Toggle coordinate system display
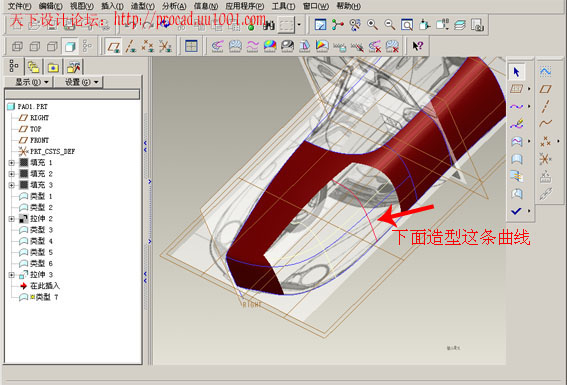The height and width of the screenshot is (385, 567). (x=165, y=46)
